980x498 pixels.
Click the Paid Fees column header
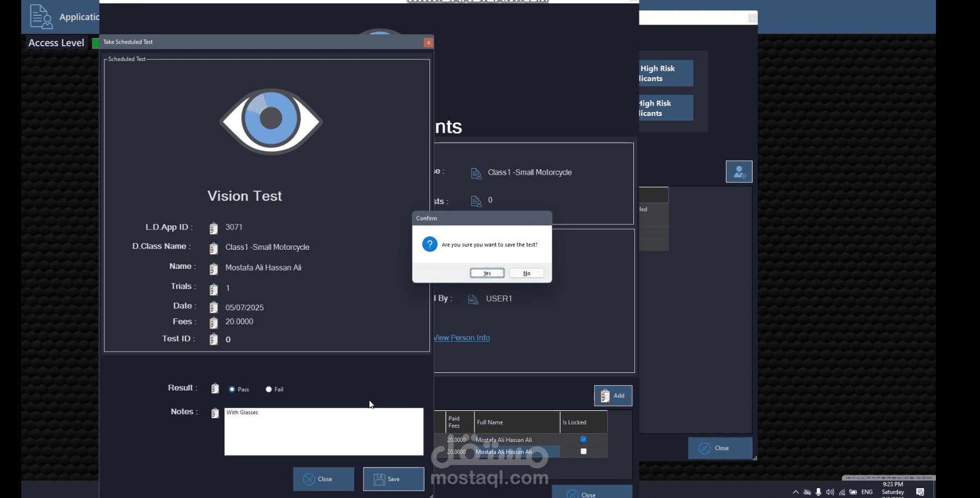tap(459, 422)
